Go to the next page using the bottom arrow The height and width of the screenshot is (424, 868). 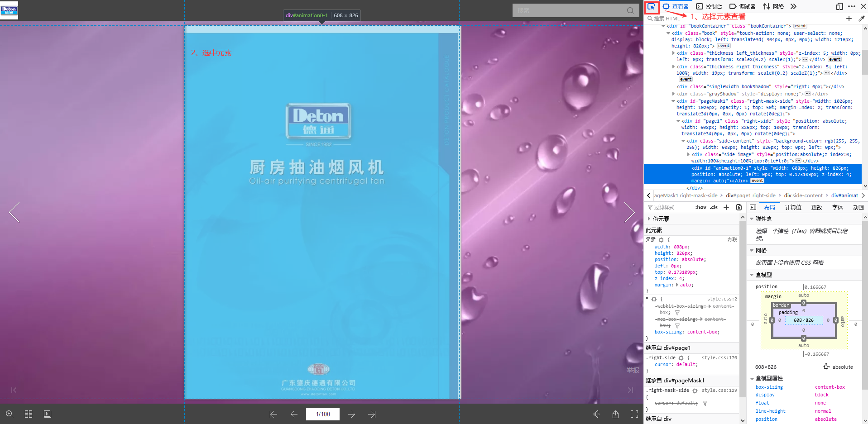click(x=352, y=414)
